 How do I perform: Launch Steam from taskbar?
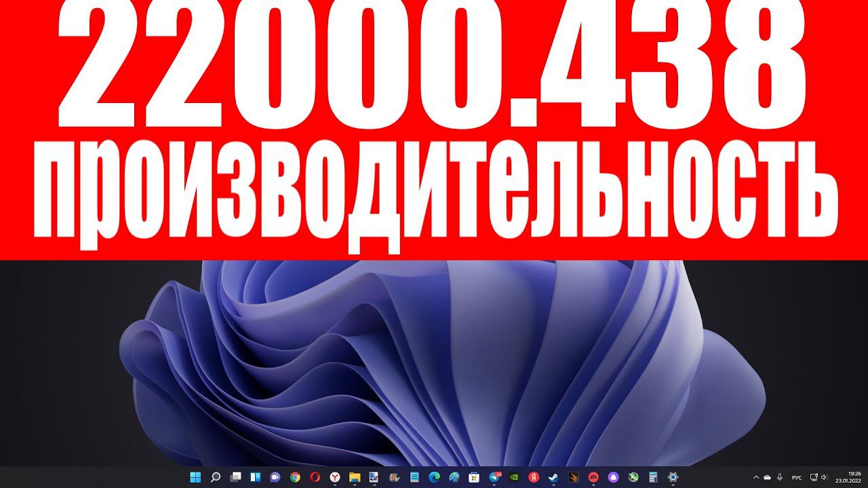tap(553, 476)
